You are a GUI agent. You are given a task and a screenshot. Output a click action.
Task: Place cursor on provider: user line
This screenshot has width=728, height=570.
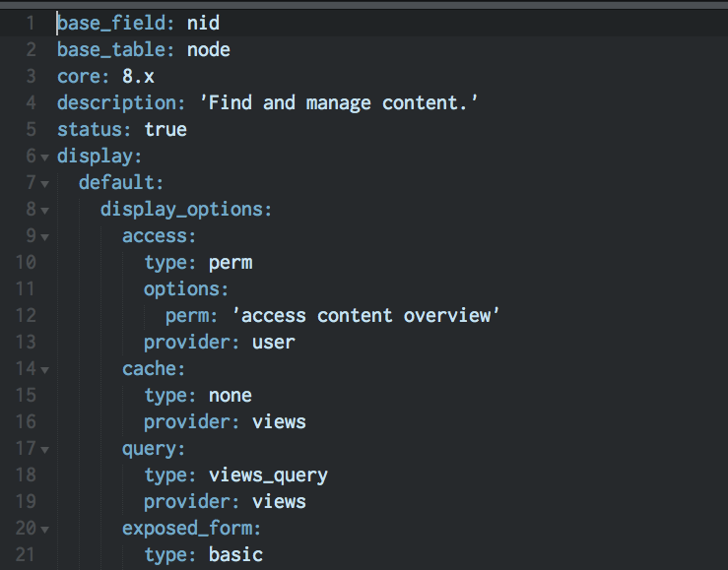pyautogui.click(x=219, y=343)
